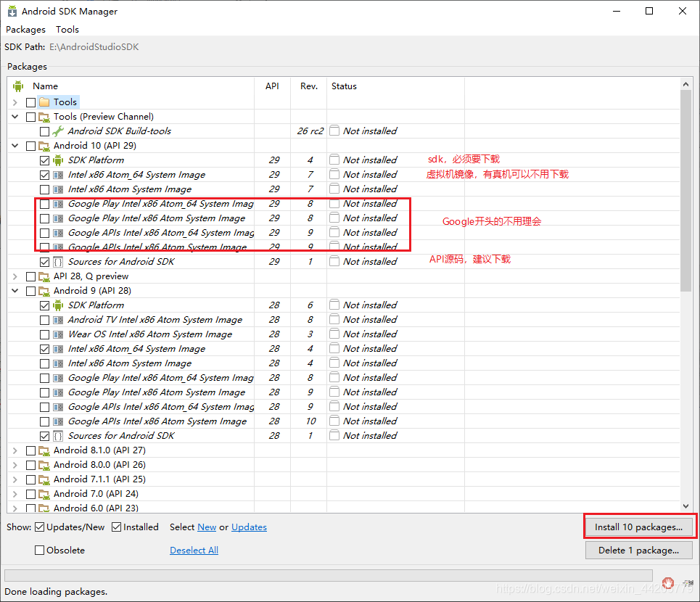
Task: Click the Android TV system image icon
Action: point(58,320)
